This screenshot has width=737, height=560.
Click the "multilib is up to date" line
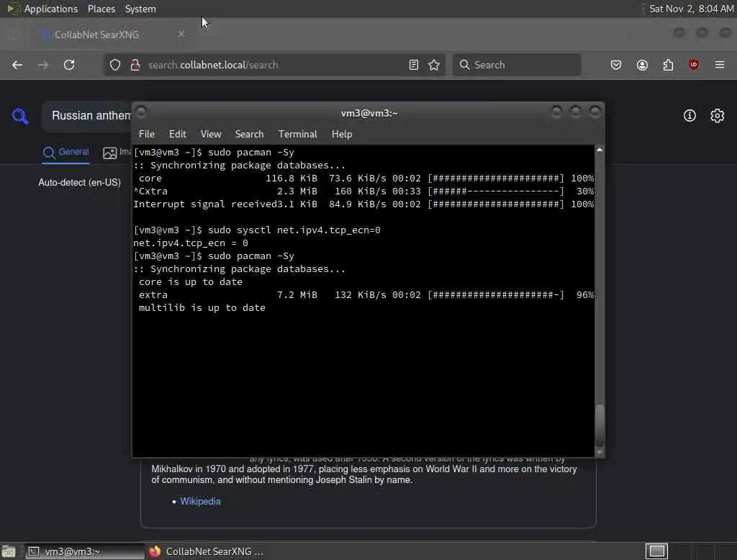(x=202, y=308)
